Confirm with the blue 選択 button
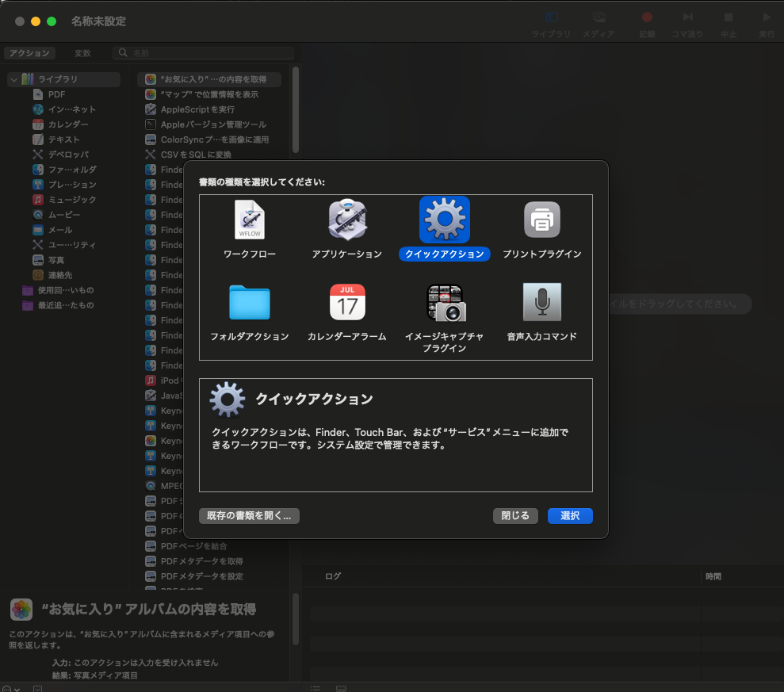784x692 pixels. (x=569, y=516)
